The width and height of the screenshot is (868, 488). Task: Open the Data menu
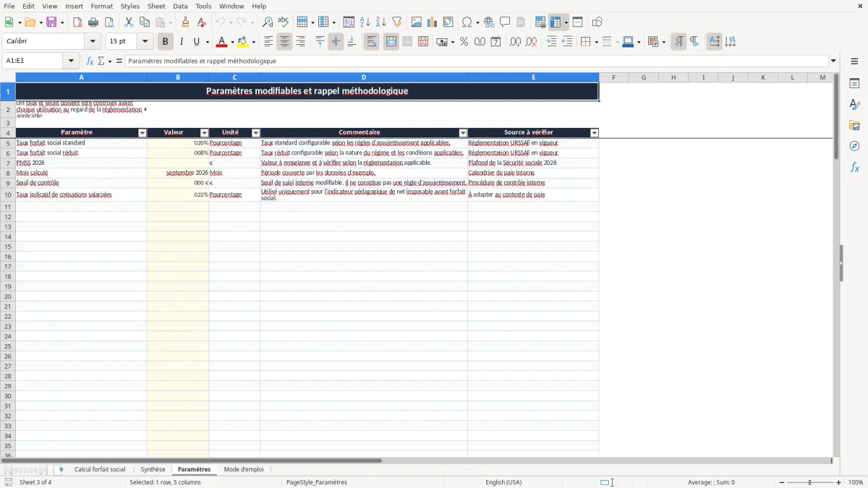click(x=180, y=6)
